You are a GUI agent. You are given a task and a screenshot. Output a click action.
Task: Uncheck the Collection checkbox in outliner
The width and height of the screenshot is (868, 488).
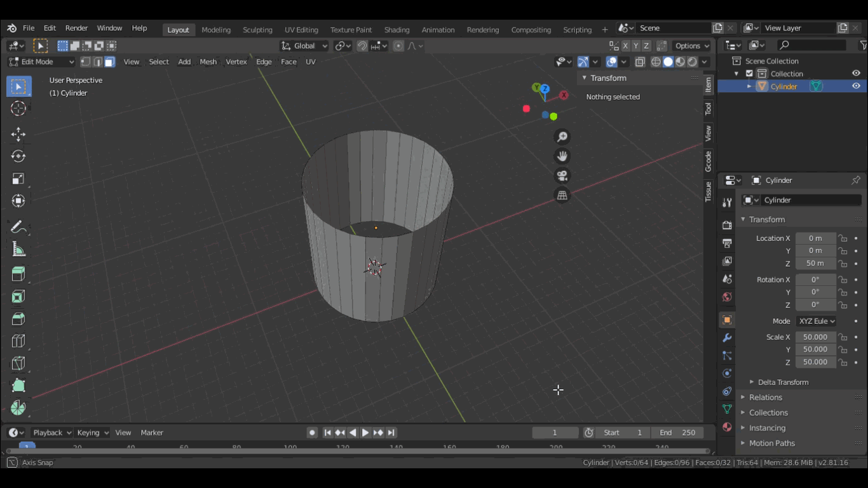[x=749, y=74]
